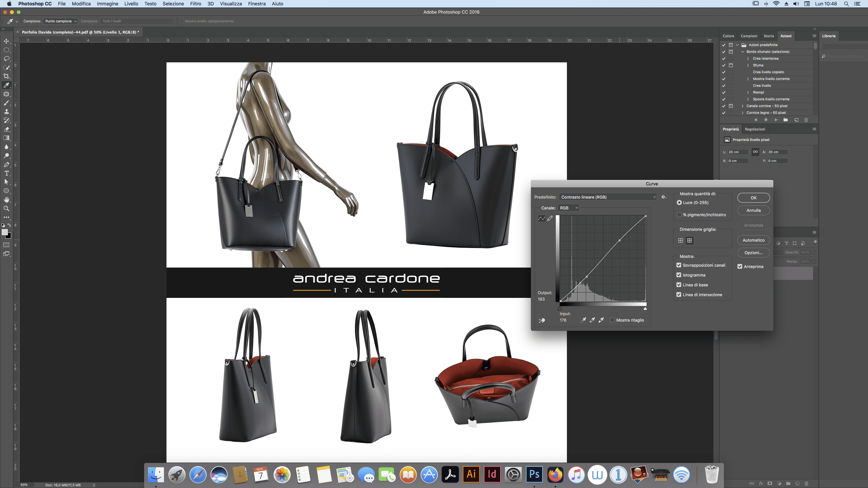Viewport: 868px width, 488px height.
Task: Select the Quick Selection tool
Action: click(x=6, y=67)
